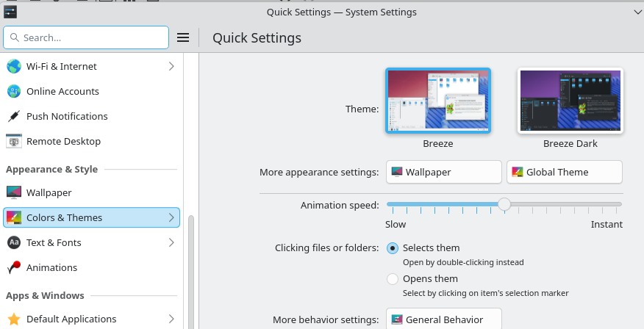Click the Wallpaper icon in sidebar

14,192
